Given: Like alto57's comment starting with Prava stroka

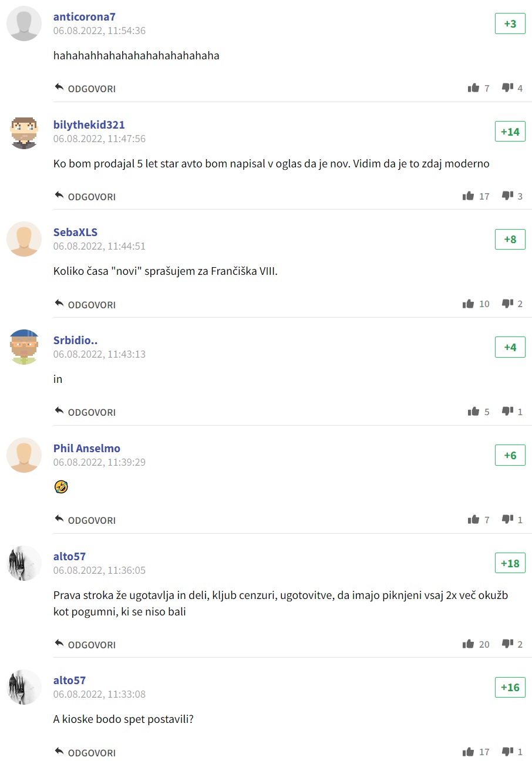Looking at the screenshot, I should click(469, 644).
